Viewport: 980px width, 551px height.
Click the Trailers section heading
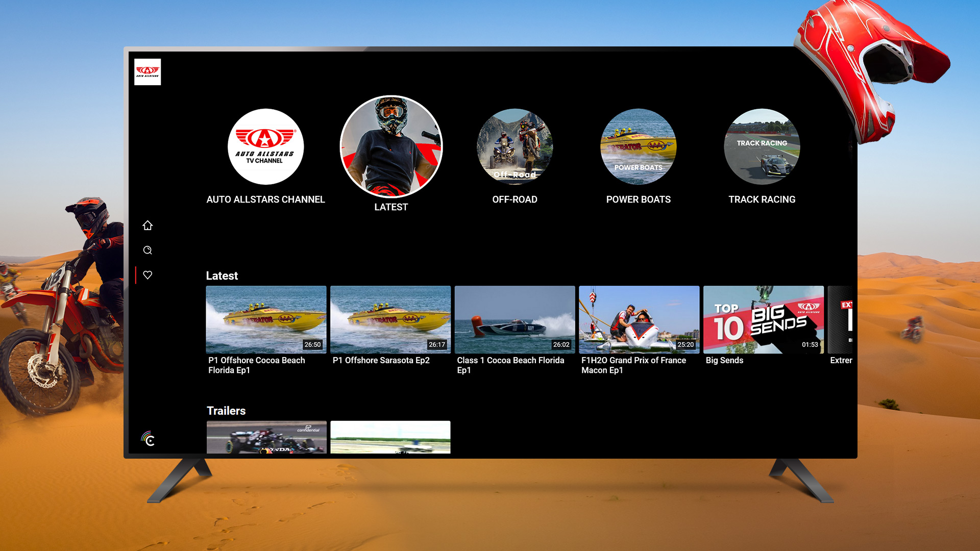click(226, 411)
